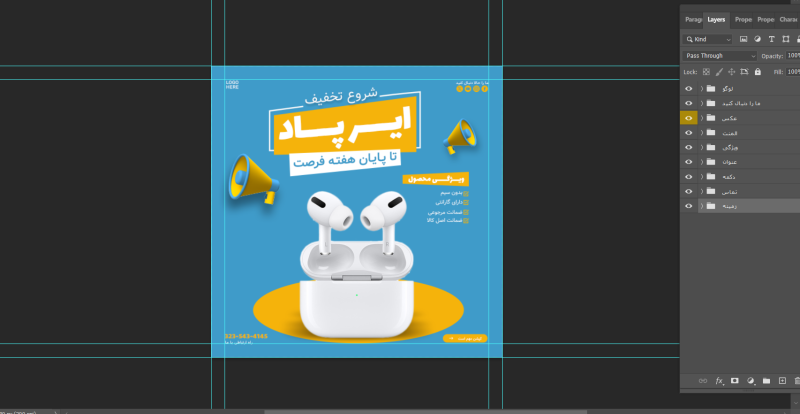The width and height of the screenshot is (800, 414).
Task: Click the AirPods image on the canvas
Action: click(x=357, y=263)
